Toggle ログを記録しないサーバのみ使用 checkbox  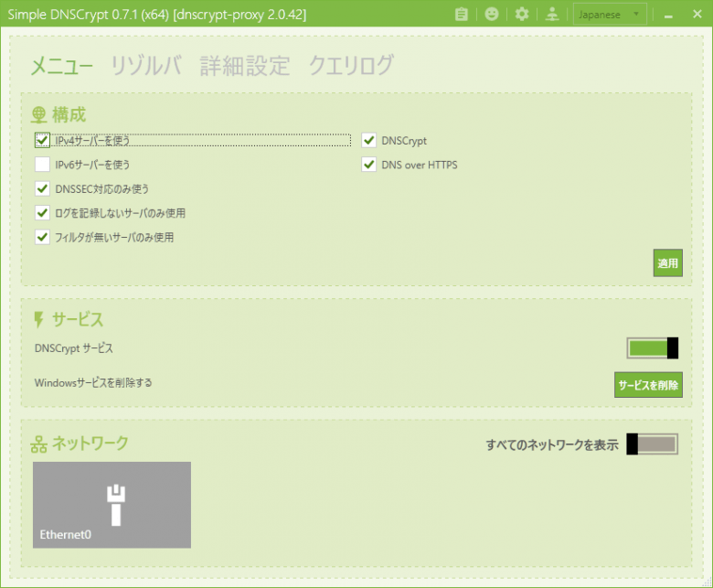[42, 212]
